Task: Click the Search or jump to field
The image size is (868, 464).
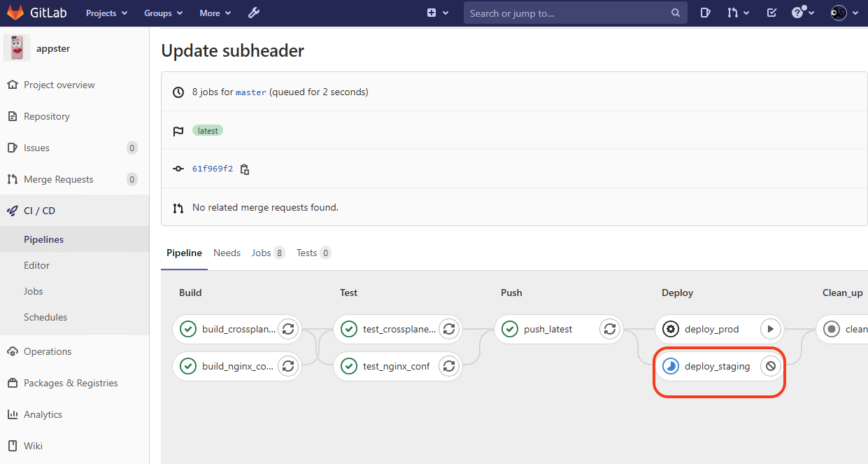Action: pos(575,13)
